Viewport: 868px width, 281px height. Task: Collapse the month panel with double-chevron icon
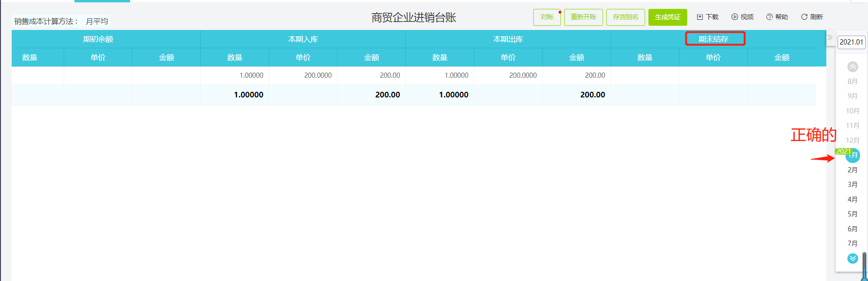click(830, 37)
